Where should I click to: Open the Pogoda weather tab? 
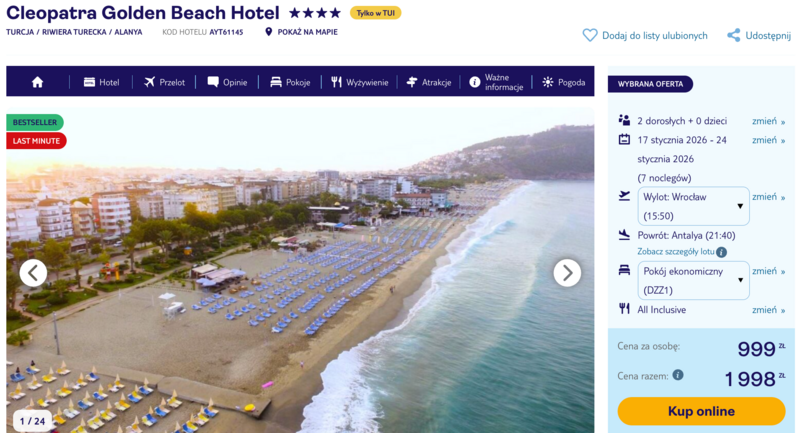564,82
